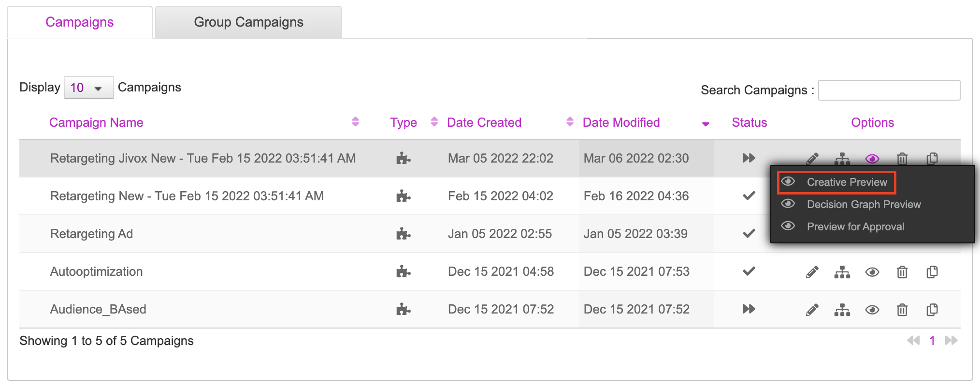Click type puzzle icon for Retargeting Ad

point(403,234)
